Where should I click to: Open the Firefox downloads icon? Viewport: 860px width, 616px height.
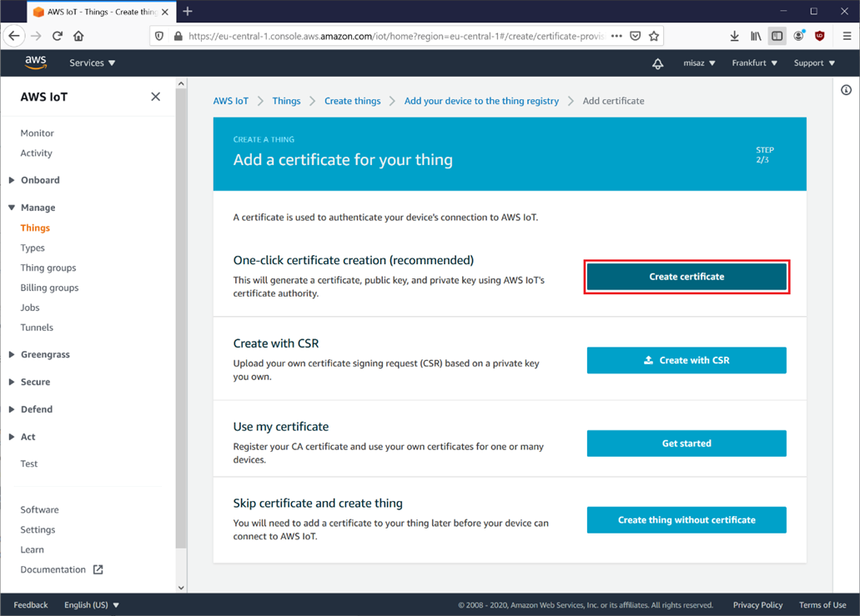pyautogui.click(x=734, y=36)
